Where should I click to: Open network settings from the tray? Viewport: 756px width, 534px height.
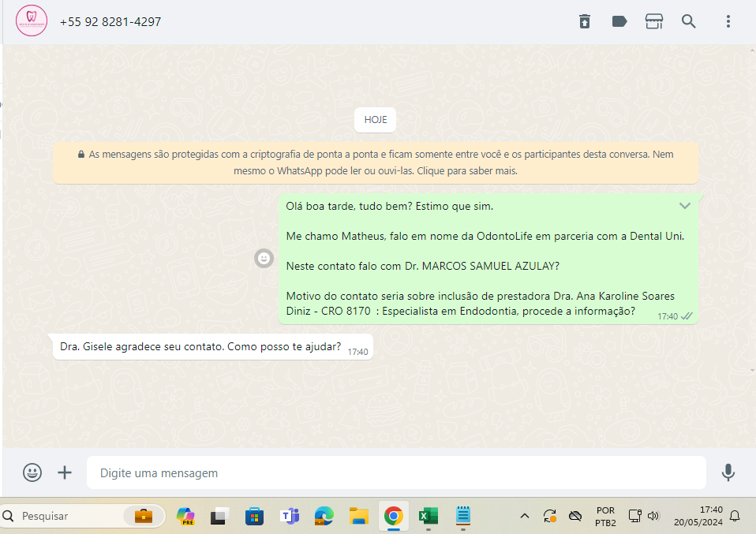pos(635,516)
